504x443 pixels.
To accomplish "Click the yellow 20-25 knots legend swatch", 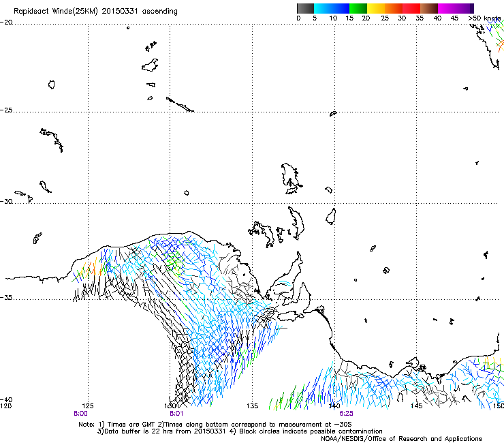I will (376, 8).
